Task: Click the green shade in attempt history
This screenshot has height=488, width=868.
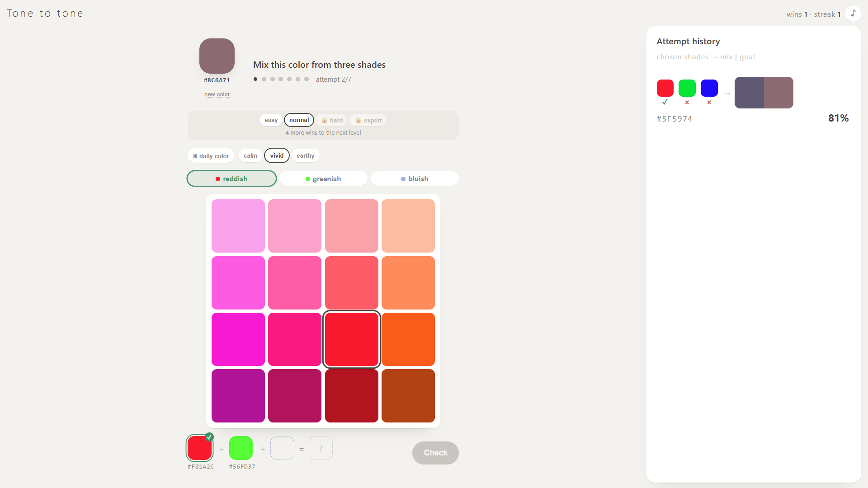Action: 687,88
